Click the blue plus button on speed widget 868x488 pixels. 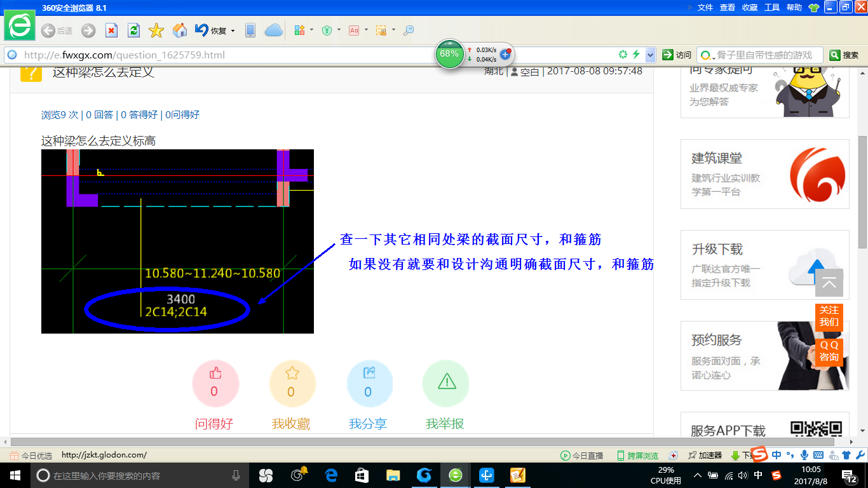point(505,55)
